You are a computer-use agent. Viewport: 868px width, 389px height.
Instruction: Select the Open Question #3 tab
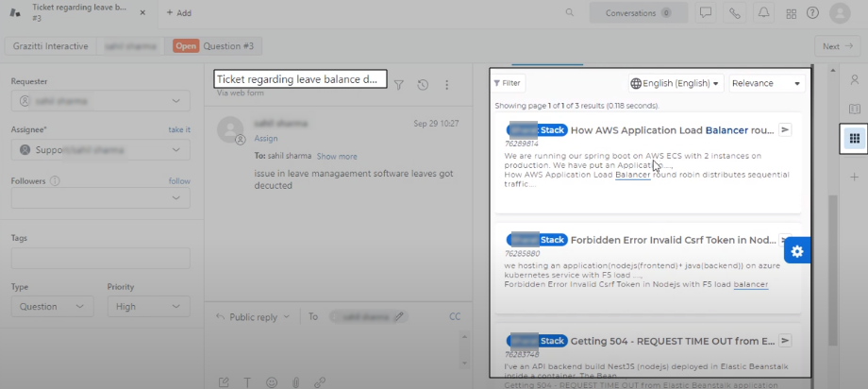[x=213, y=46]
